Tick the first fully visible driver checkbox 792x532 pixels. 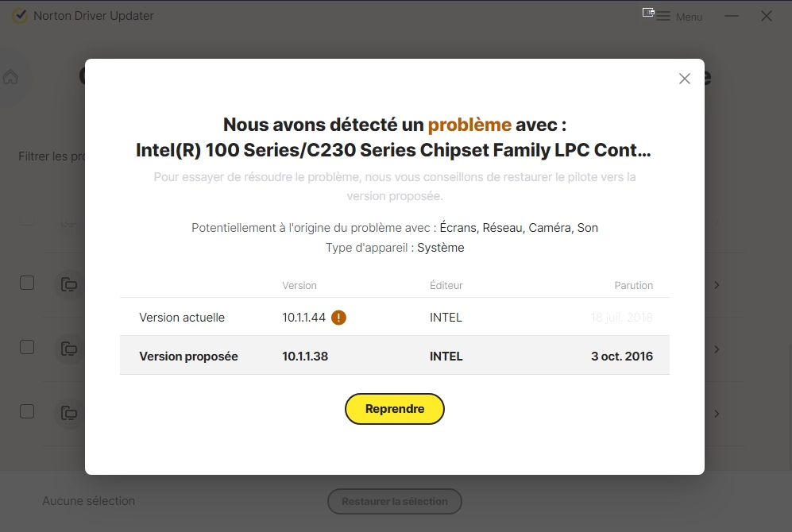click(x=27, y=283)
